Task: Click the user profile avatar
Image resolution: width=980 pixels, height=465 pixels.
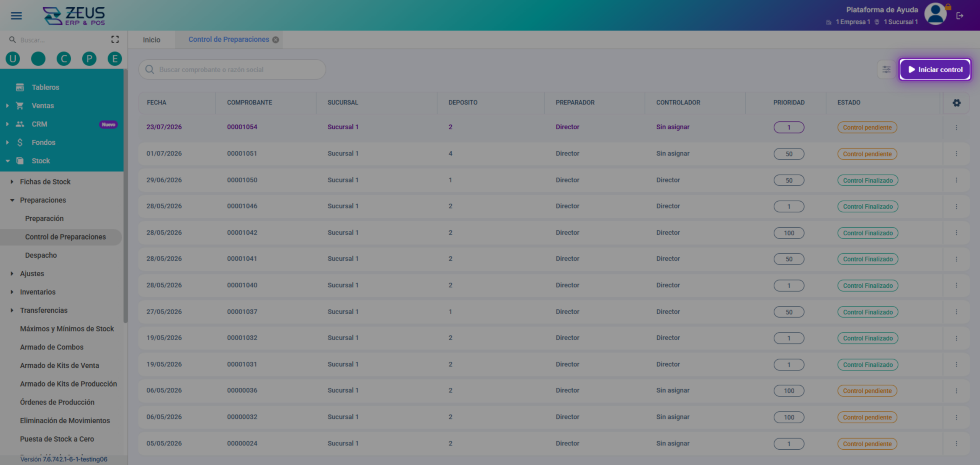Action: pos(935,14)
